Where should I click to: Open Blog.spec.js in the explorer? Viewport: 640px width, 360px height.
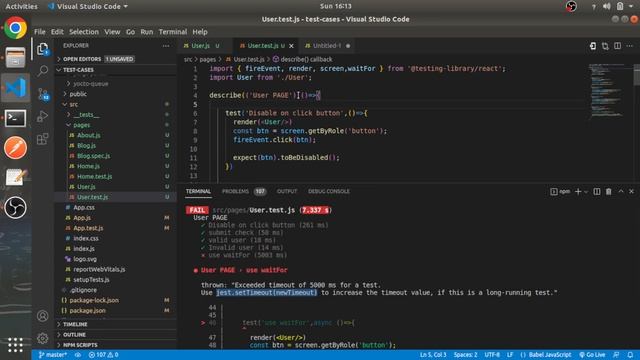tap(116, 156)
